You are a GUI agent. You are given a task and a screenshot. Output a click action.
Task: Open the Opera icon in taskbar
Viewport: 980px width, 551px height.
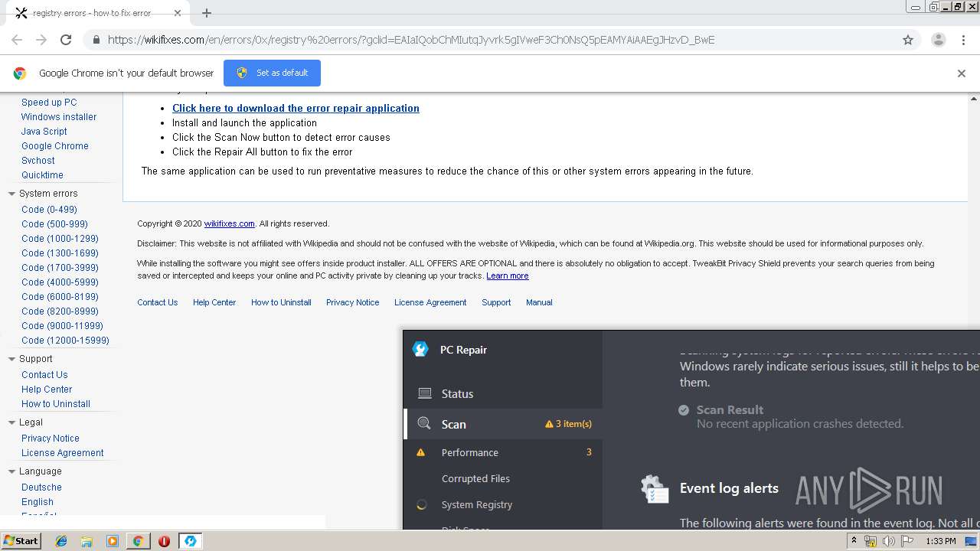click(x=164, y=541)
